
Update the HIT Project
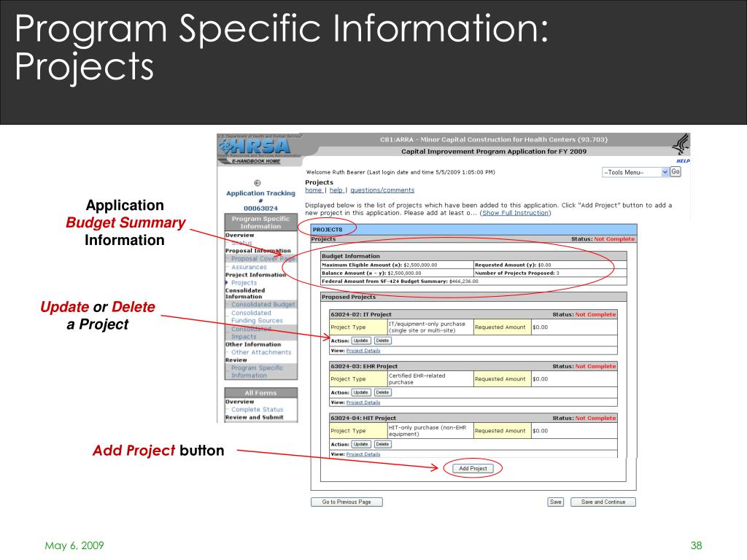pos(360,444)
